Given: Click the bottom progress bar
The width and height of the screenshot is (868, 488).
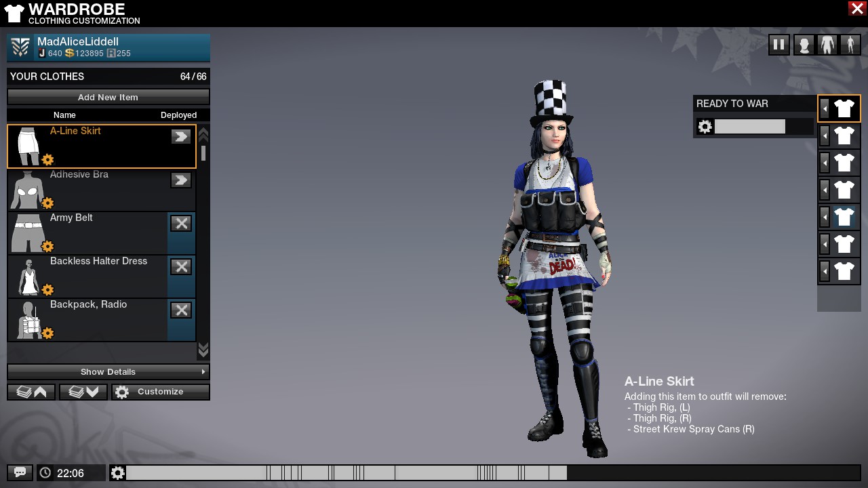Looking at the screenshot, I should 493,472.
